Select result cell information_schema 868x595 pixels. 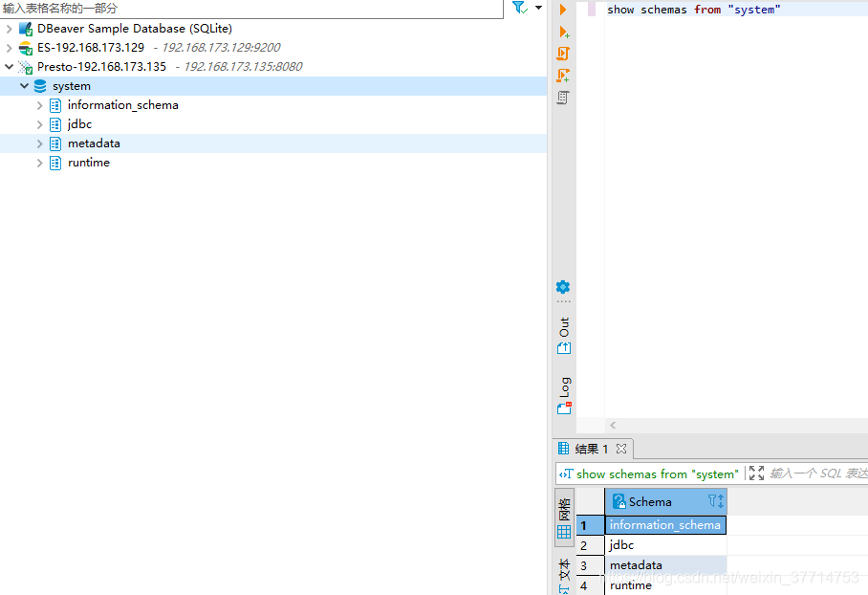click(x=666, y=525)
